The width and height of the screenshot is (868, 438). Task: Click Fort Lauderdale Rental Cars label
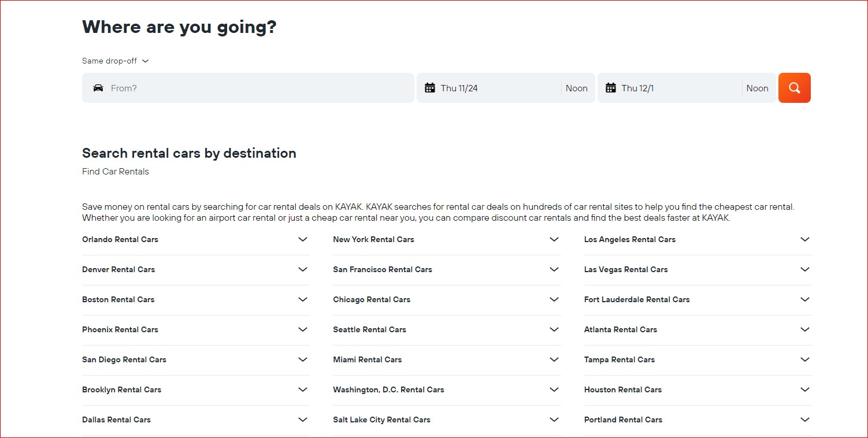[637, 299]
